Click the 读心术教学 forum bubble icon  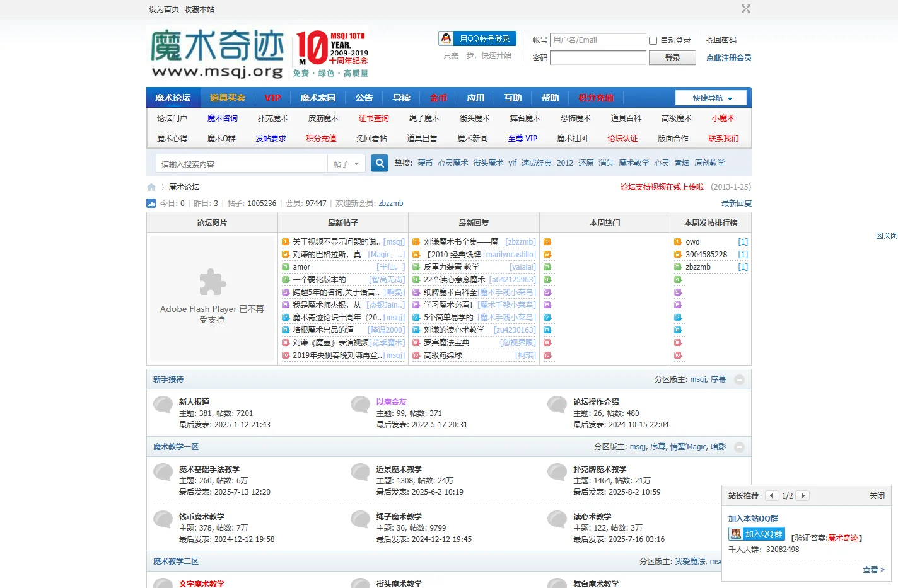(557, 519)
